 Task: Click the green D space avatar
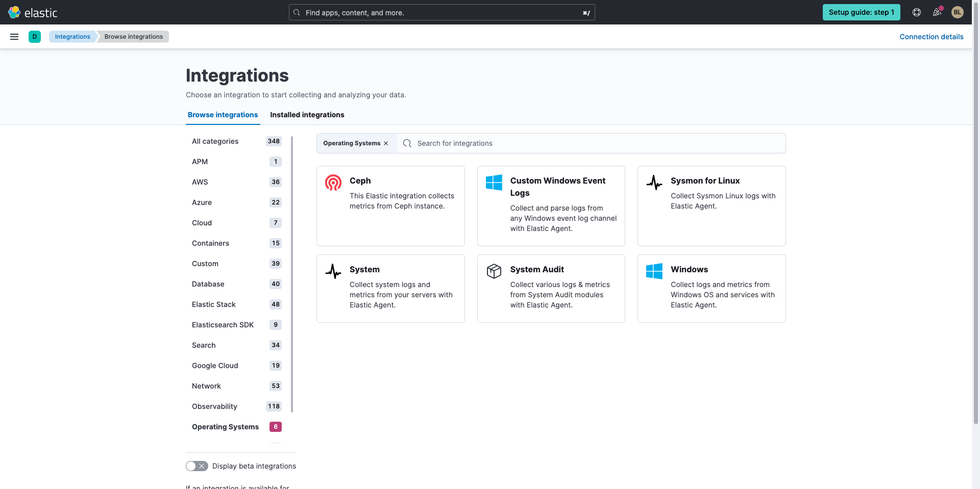click(35, 37)
